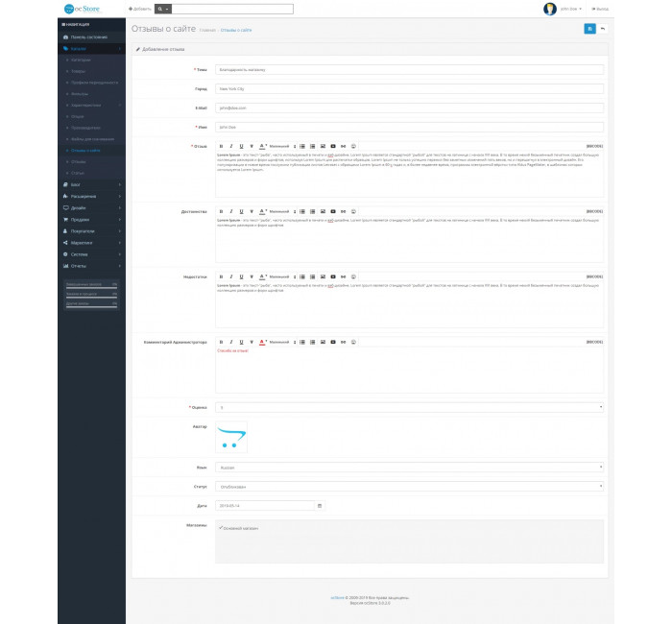
Task: Expand the Расширения sidebar menu
Action: click(x=92, y=196)
